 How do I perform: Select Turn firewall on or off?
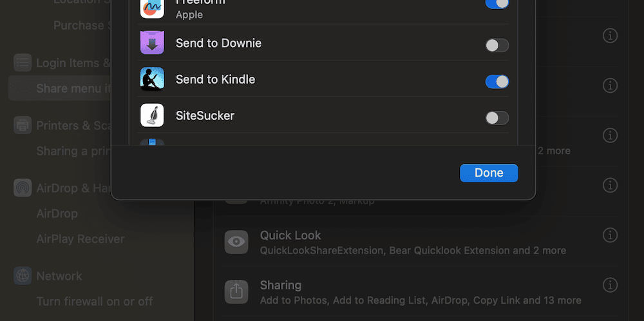tap(94, 301)
